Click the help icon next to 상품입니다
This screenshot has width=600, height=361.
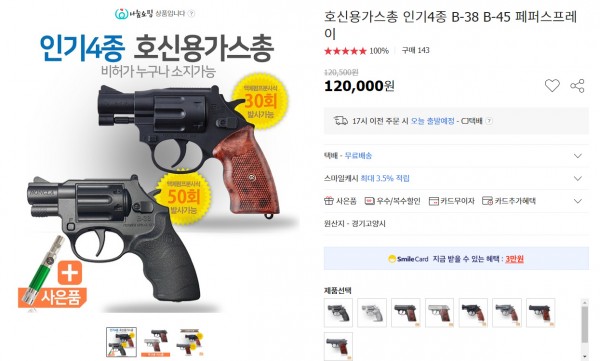[191, 13]
